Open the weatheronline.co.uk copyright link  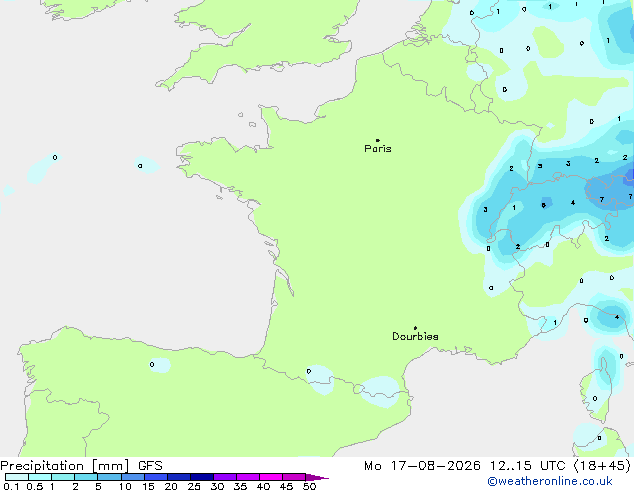550,482
